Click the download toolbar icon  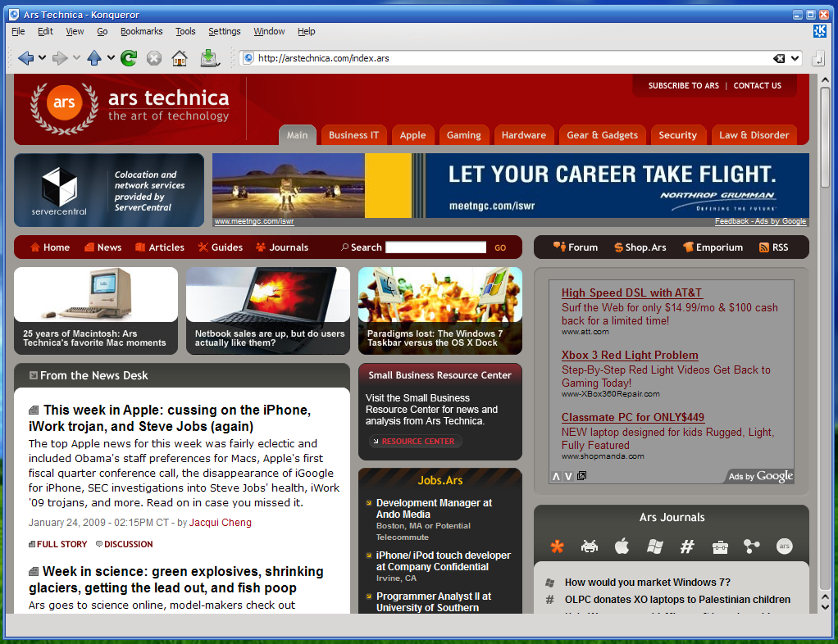click(x=210, y=57)
